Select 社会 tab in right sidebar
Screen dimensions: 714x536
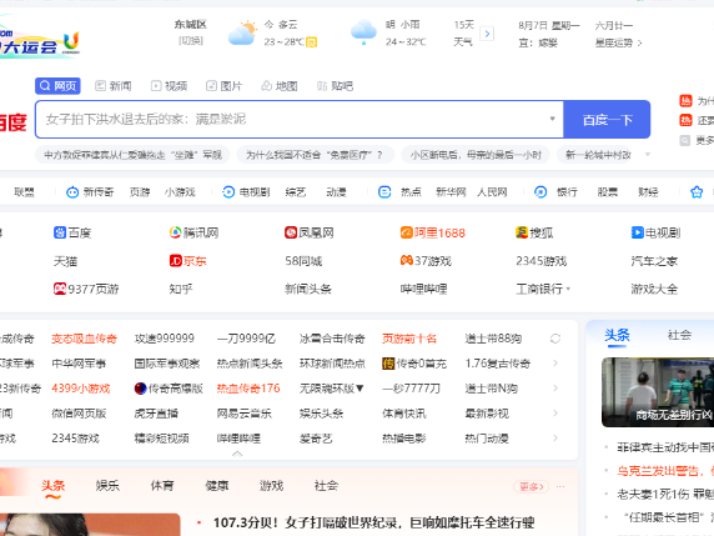tap(679, 335)
